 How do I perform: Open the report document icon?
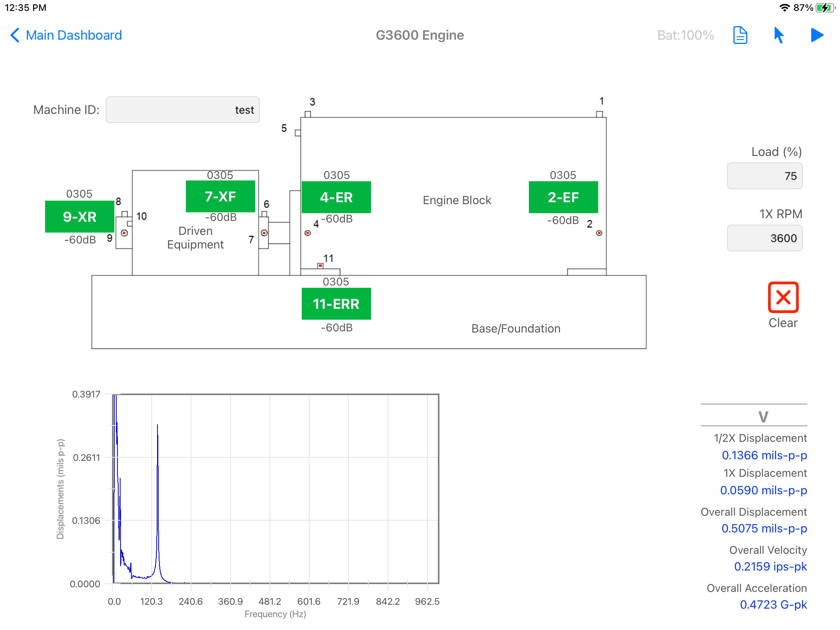coord(740,35)
